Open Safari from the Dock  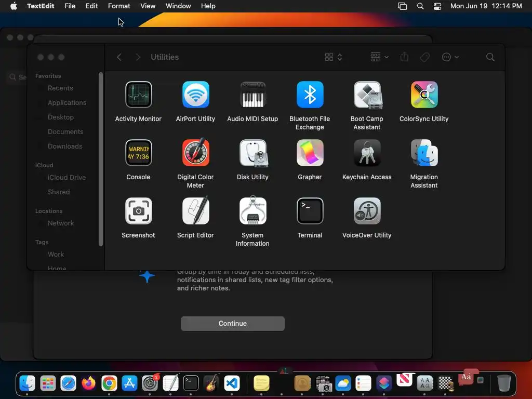coord(68,383)
